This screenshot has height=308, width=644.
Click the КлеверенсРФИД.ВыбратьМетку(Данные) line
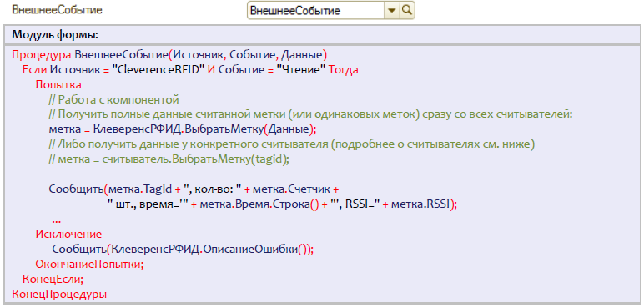[x=183, y=129]
